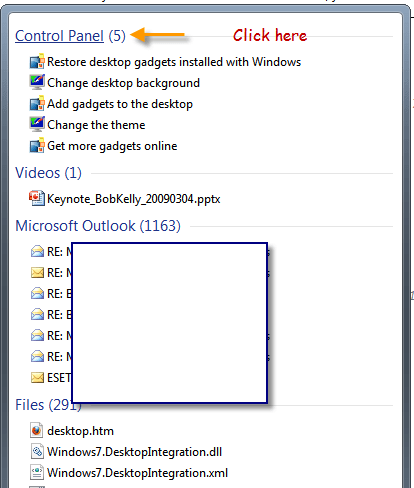This screenshot has width=414, height=488.
Task: Open the desktop.htm Firefox file icon
Action: 37,431
